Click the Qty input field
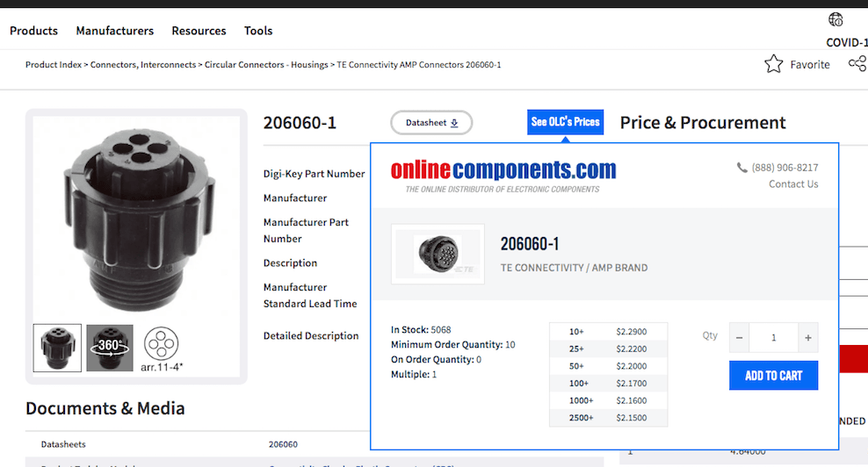This screenshot has height=467, width=868. pos(773,338)
